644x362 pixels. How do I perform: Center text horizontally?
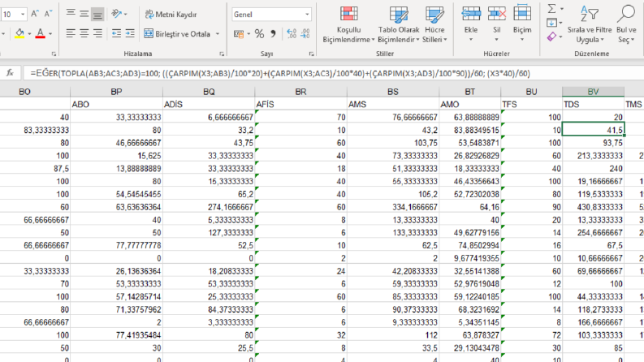[x=84, y=33]
